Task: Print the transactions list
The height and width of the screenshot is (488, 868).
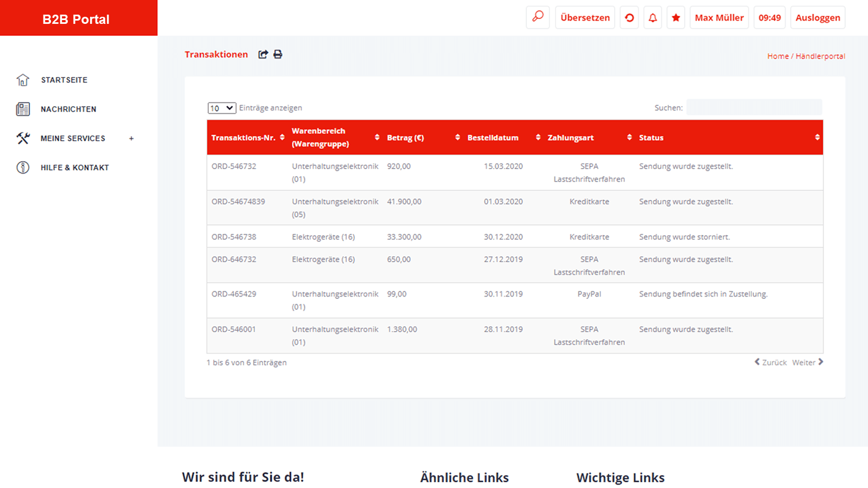Action: click(278, 54)
